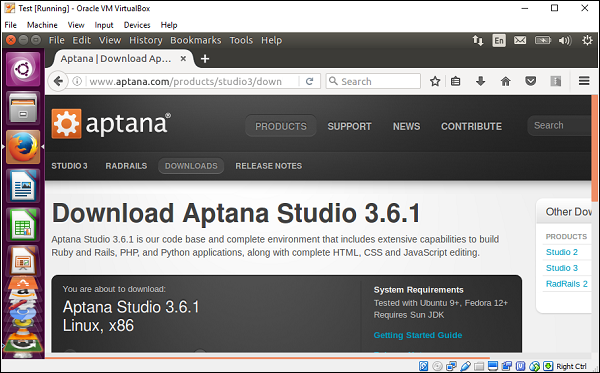This screenshot has height=373, width=600.
Task: Save page to Pocket icon
Action: 530,81
